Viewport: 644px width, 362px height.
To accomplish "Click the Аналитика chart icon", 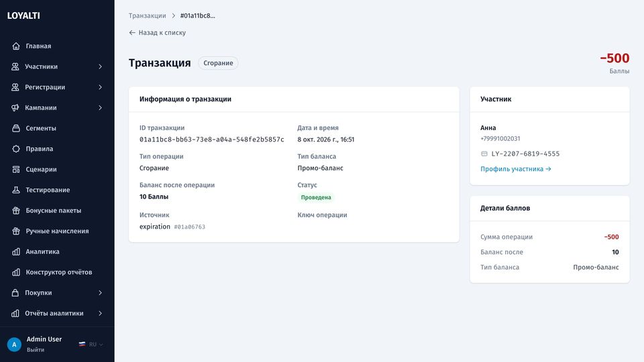I will pos(16,251).
